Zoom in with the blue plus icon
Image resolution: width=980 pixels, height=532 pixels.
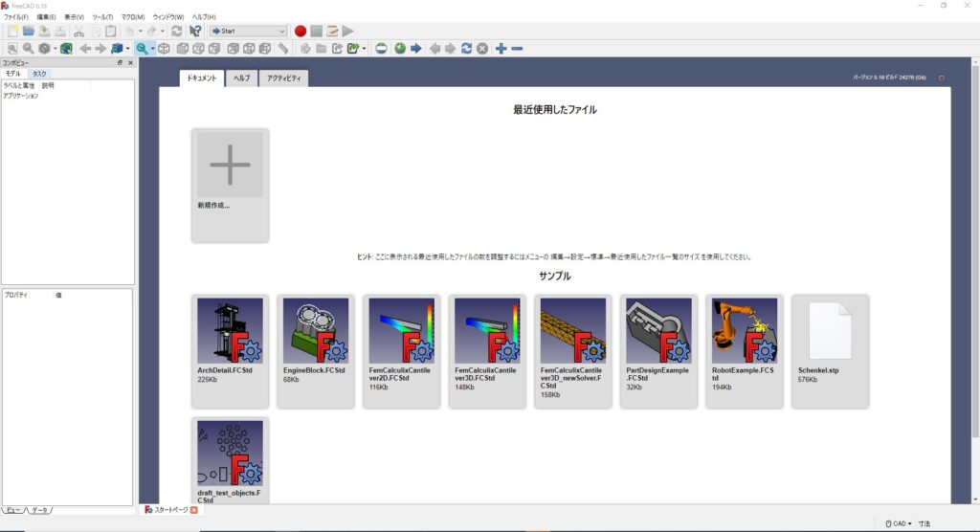[501, 49]
